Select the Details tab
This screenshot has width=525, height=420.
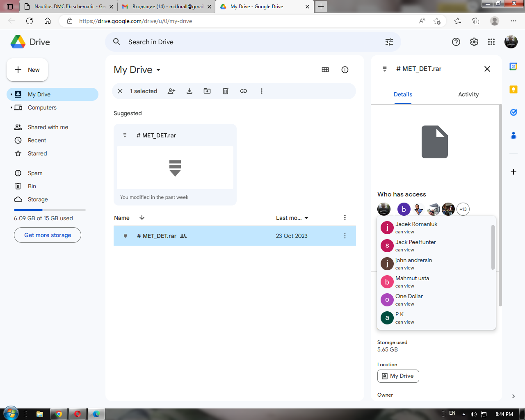[x=403, y=94]
